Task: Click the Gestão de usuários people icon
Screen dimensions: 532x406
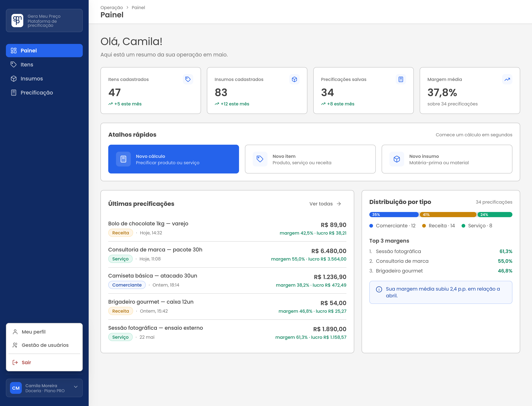Action: pos(15,345)
